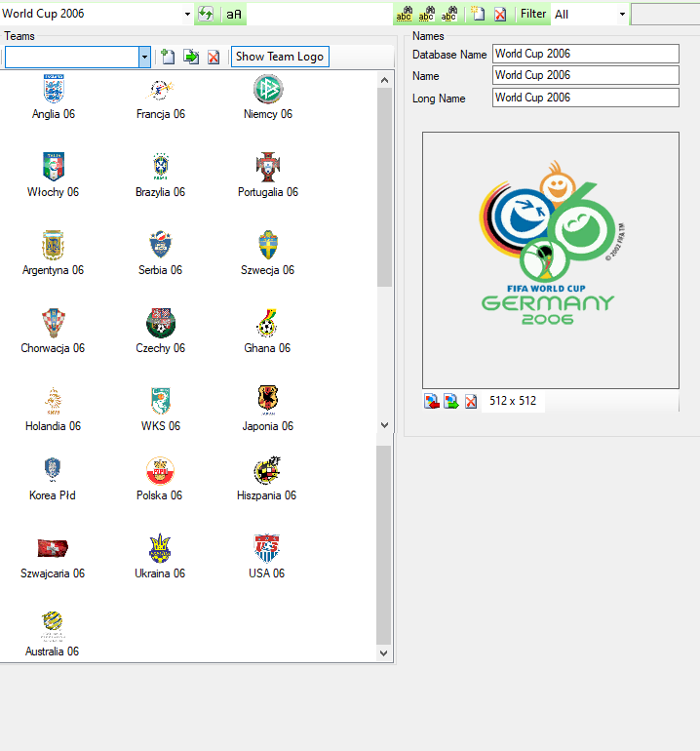Toggle the aA case option icon
Image resolution: width=700 pixels, height=751 pixels.
[234, 15]
